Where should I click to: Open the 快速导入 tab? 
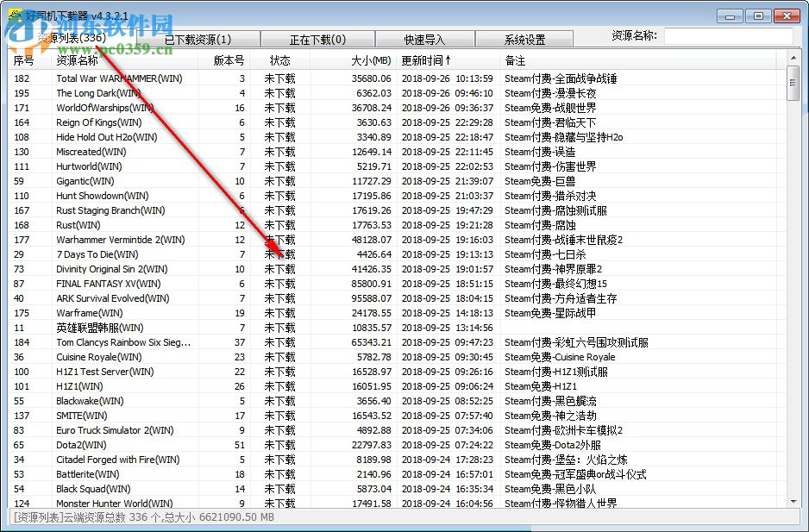point(424,40)
